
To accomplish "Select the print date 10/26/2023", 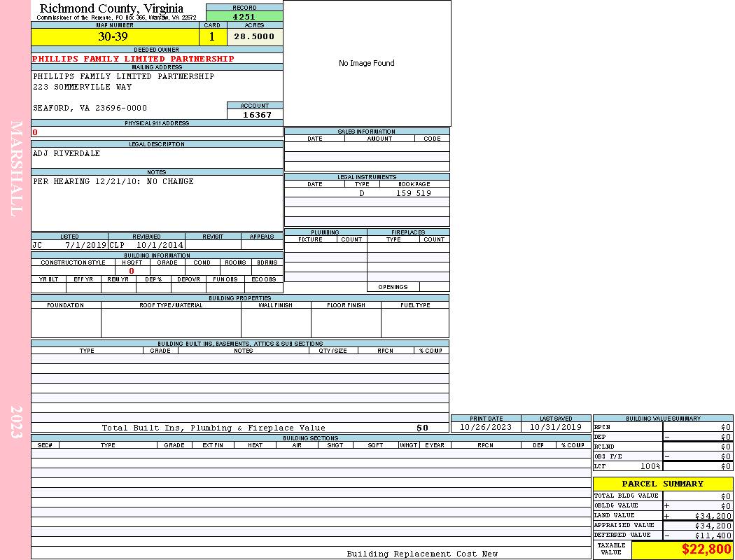I will pyautogui.click(x=486, y=427).
